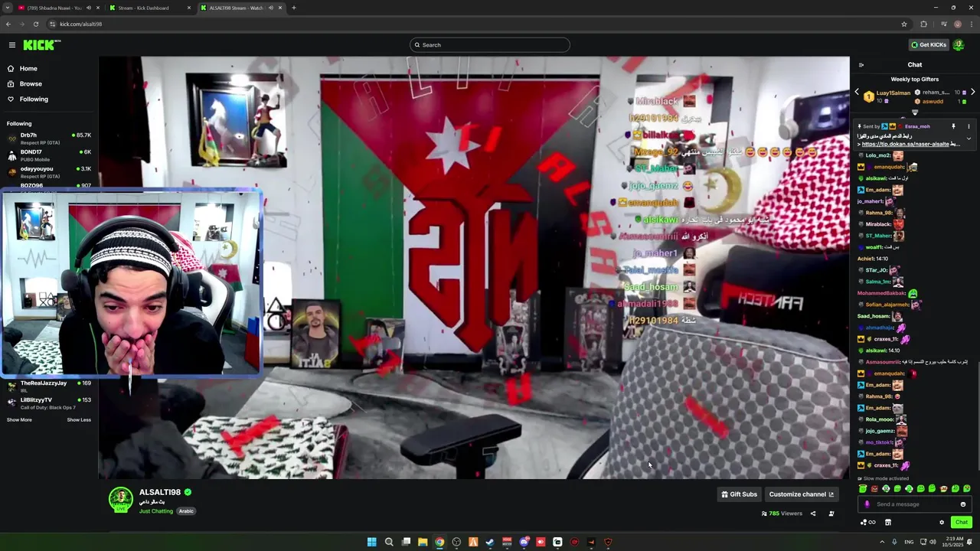Image resolution: width=980 pixels, height=551 pixels.
Task: Reload the page in browser
Action: tap(36, 24)
